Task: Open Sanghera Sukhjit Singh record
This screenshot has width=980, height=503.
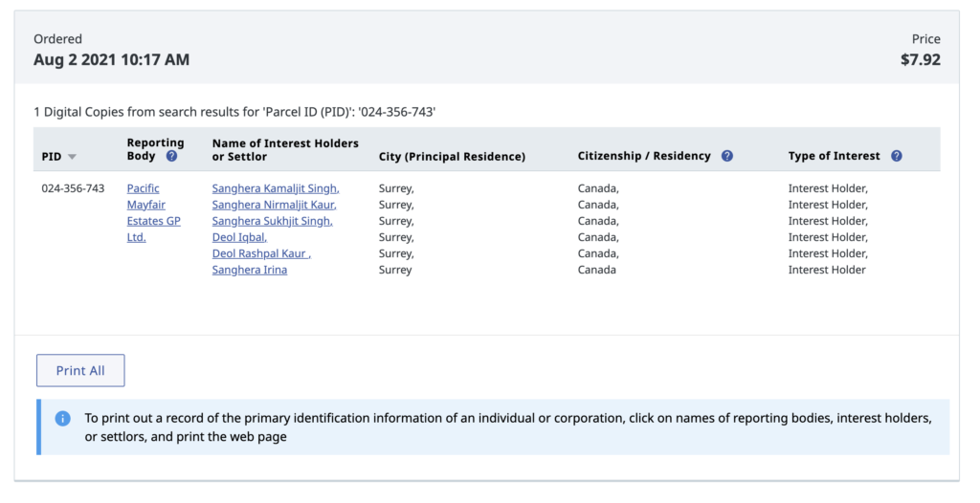Action: point(273,221)
